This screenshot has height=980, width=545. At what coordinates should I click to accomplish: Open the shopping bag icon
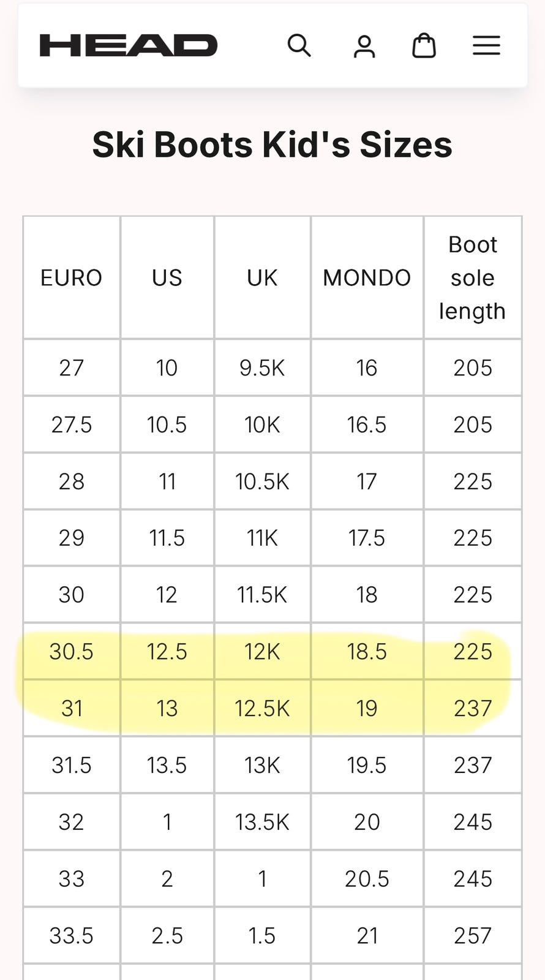click(x=424, y=45)
